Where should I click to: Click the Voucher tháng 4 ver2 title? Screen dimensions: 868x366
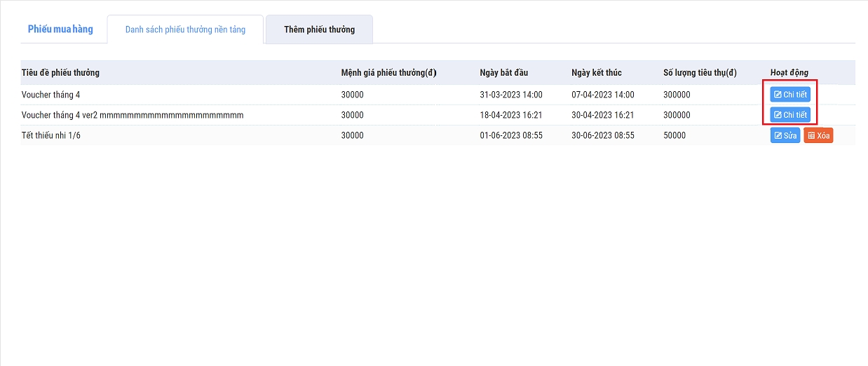[133, 115]
